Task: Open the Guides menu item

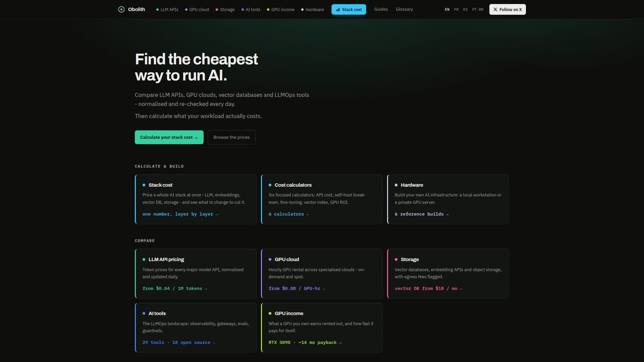Action: tap(381, 9)
